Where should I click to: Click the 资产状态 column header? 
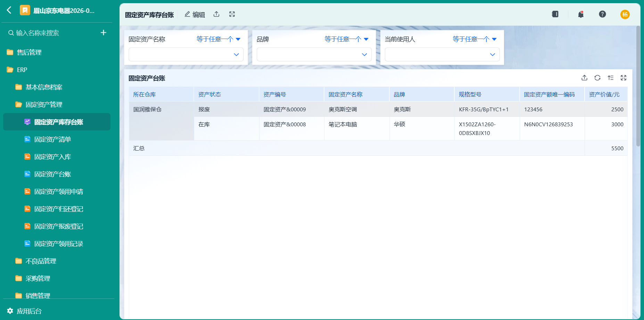click(x=226, y=94)
